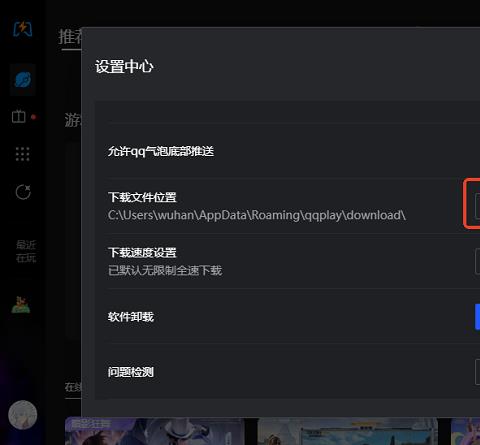Open the dotted grid apps icon
The image size is (480, 445).
tap(23, 154)
